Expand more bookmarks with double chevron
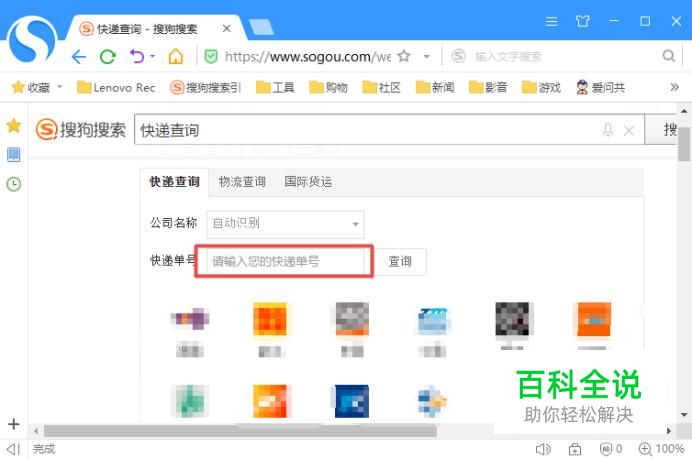This screenshot has width=692, height=459. [x=674, y=87]
